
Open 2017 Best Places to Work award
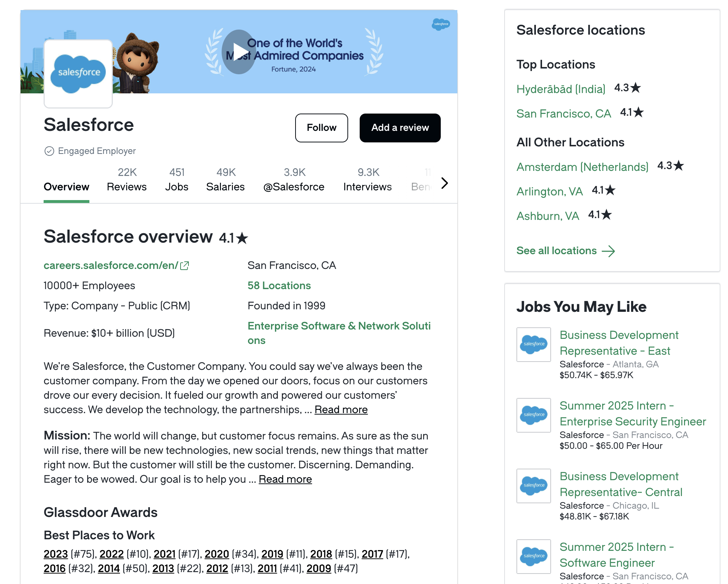[x=372, y=554]
